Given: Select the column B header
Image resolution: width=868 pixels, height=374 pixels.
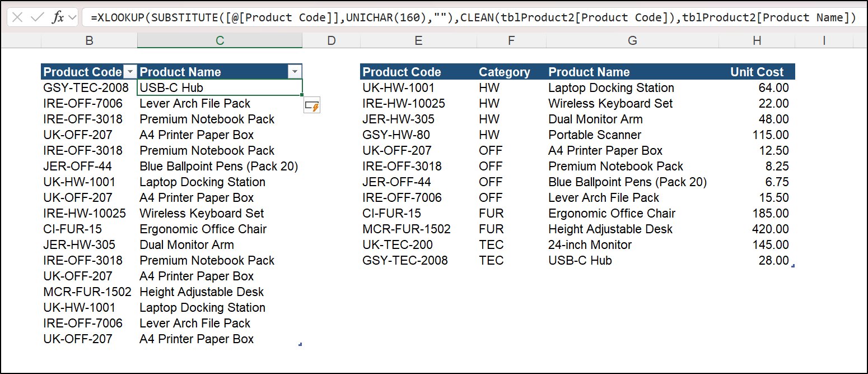Looking at the screenshot, I should (x=89, y=40).
